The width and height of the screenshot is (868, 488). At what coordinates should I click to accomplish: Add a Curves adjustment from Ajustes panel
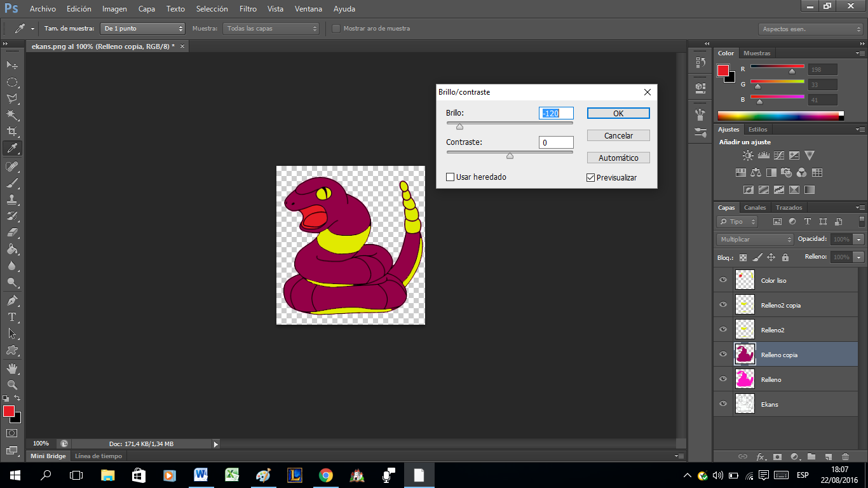(x=779, y=155)
